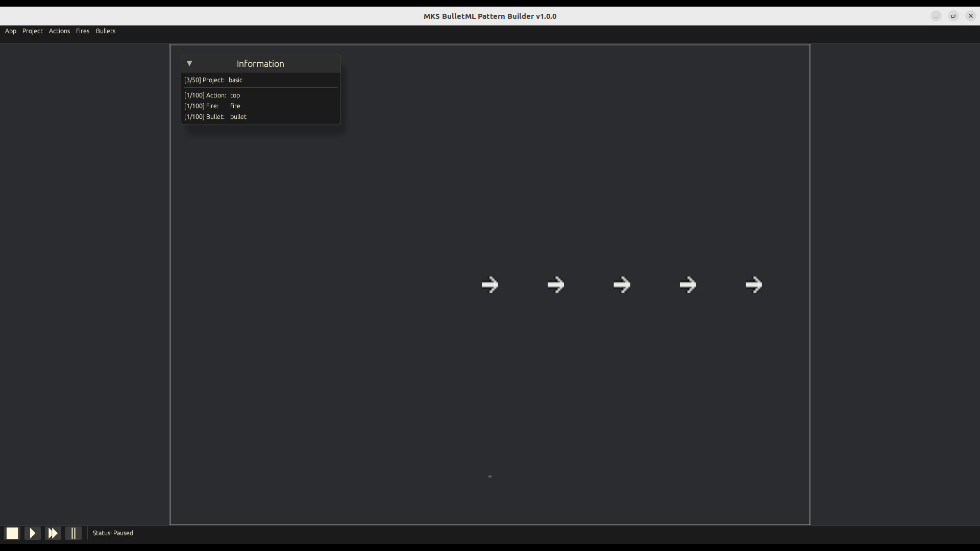
Task: Open the Fires menu
Action: [82, 31]
